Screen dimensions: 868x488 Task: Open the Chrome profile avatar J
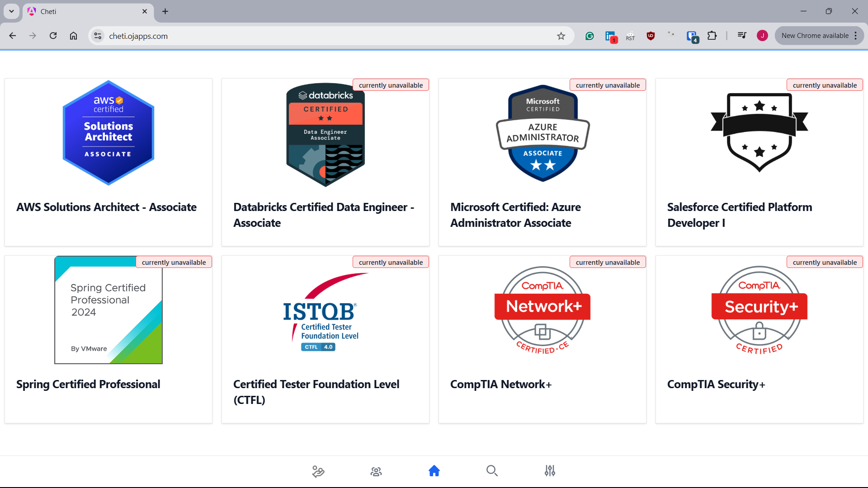click(x=762, y=36)
